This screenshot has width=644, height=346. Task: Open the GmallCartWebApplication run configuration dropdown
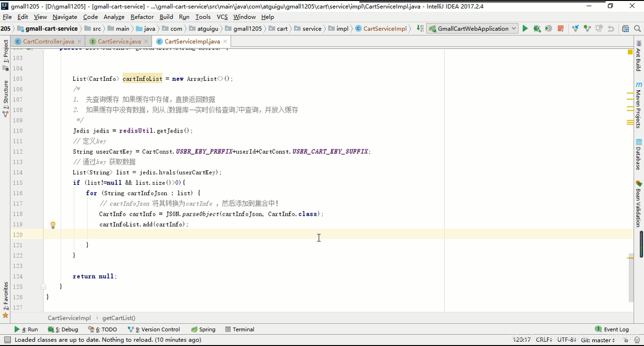472,29
